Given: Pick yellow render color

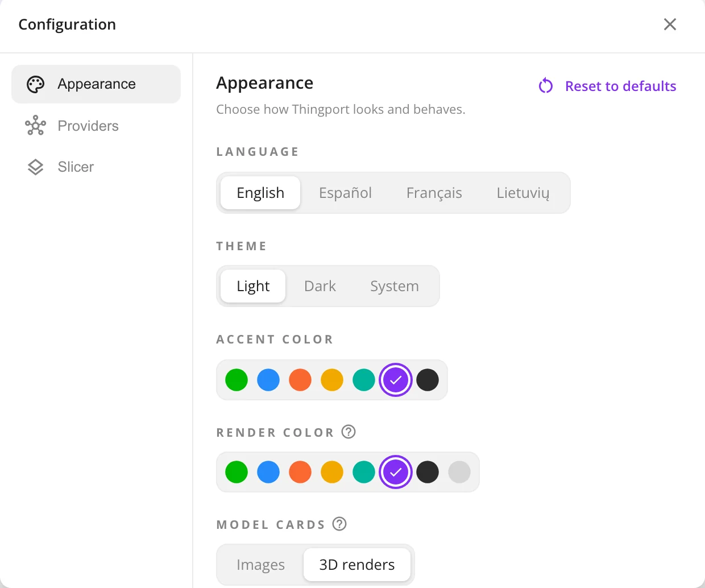Looking at the screenshot, I should click(x=332, y=472).
